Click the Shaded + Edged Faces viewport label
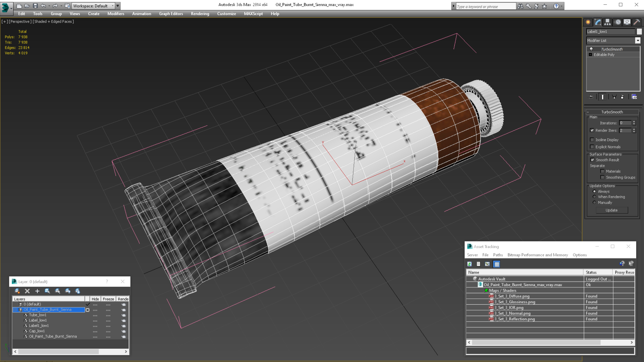 tap(53, 21)
